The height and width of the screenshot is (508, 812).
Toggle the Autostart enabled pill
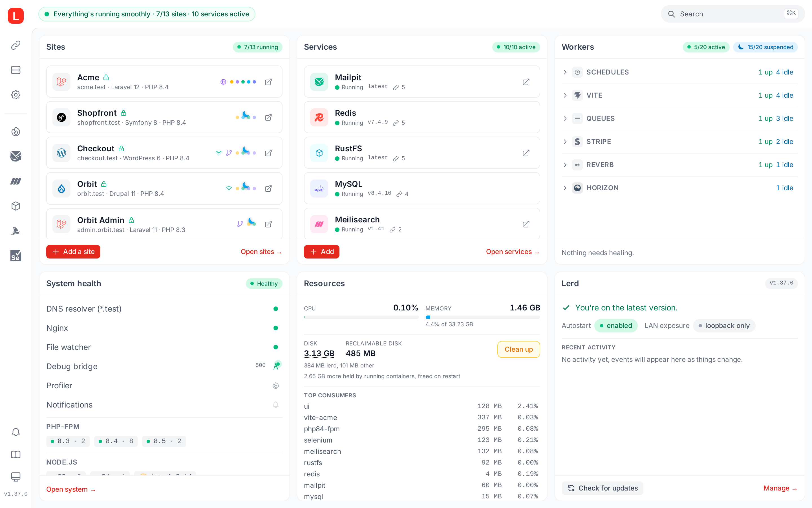[616, 326]
